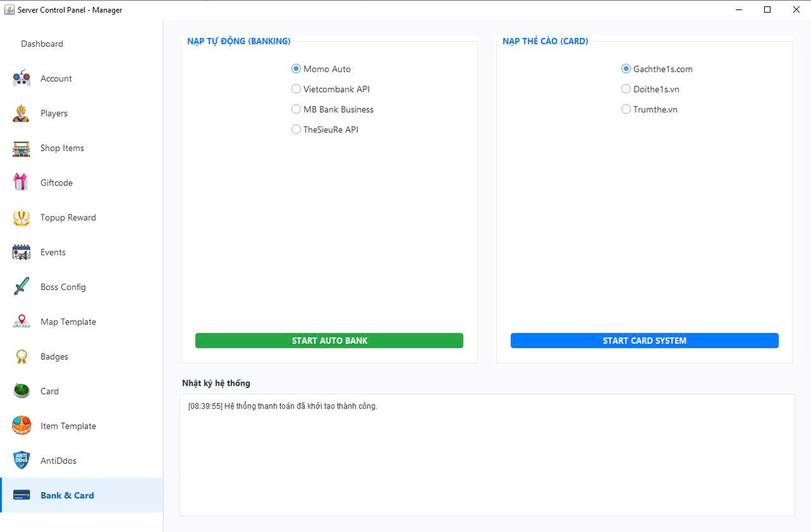Click the Shop Items store icon
The height and width of the screenshot is (532, 811).
click(x=22, y=148)
